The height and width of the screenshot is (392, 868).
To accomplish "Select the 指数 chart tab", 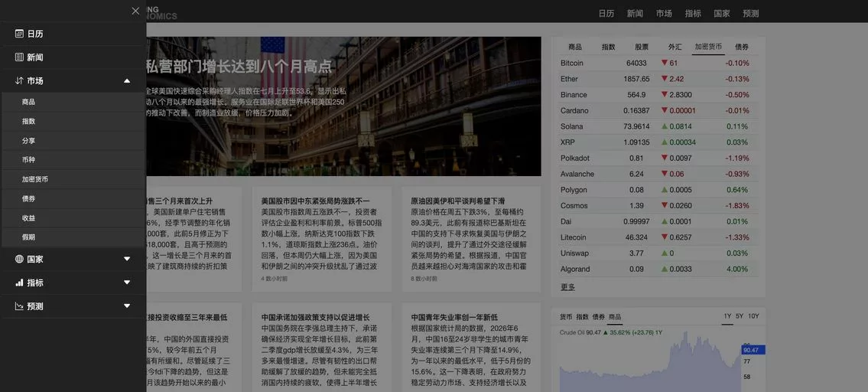I will pyautogui.click(x=582, y=317).
